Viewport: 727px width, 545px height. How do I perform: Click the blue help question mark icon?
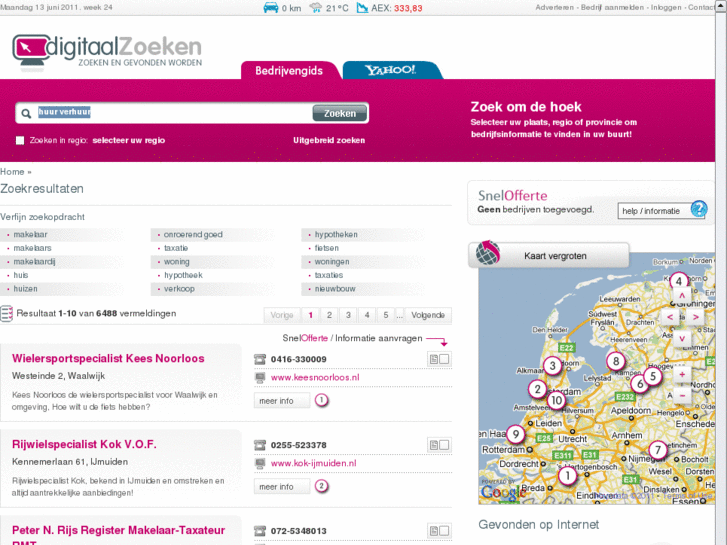pos(699,209)
